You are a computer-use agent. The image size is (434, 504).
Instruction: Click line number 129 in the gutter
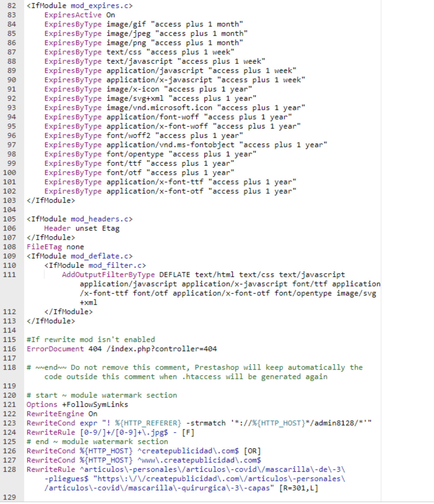click(x=9, y=497)
